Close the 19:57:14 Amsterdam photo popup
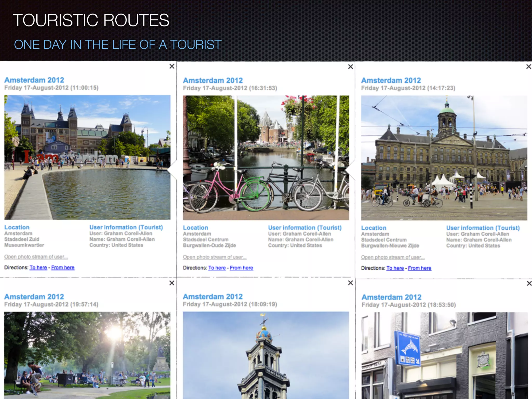The image size is (532, 399). pos(172,283)
